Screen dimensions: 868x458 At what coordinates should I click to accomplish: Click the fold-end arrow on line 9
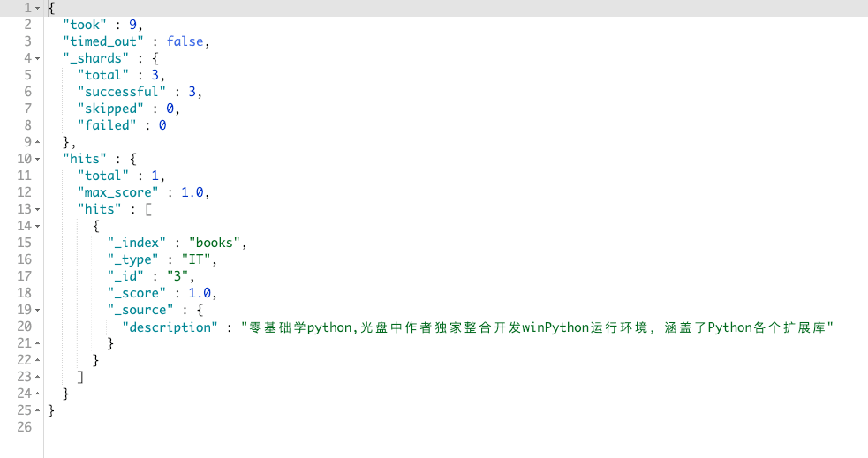[38, 142]
